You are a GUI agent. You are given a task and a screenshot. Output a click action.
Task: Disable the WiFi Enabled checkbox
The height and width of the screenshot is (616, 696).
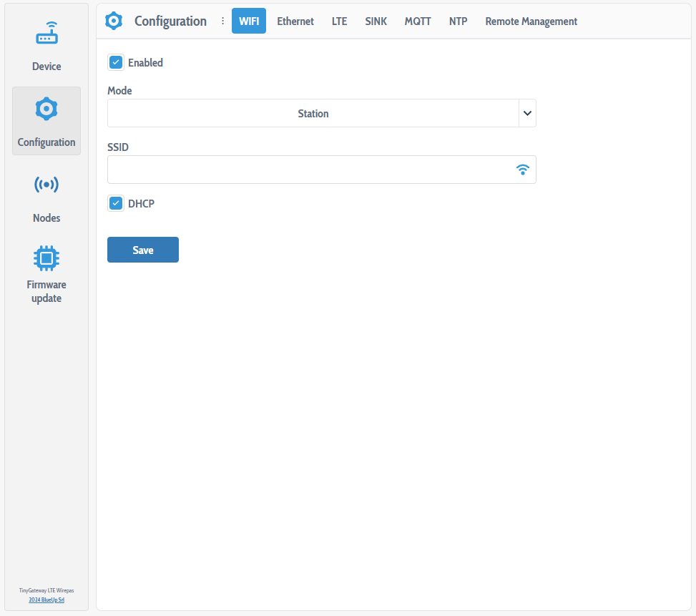(x=116, y=62)
